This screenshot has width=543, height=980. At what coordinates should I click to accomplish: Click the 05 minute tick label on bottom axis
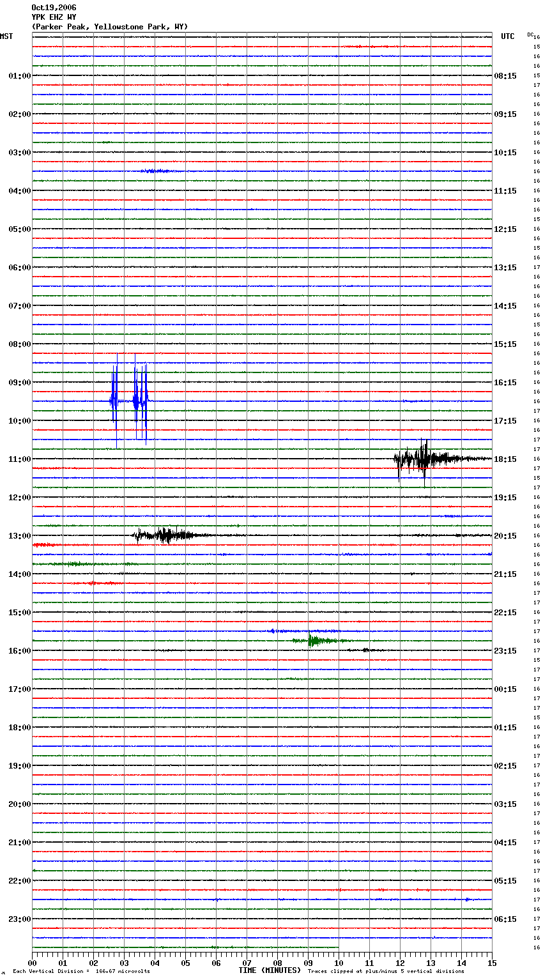tap(185, 963)
